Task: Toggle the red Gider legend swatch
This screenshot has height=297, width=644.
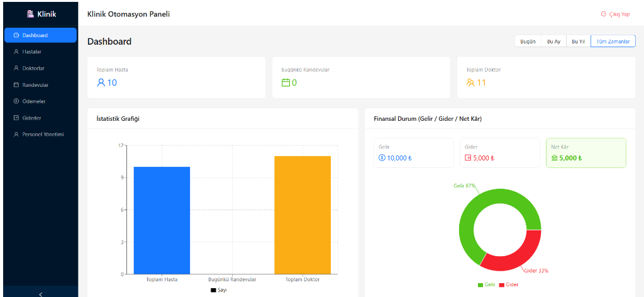Action: 501,284
